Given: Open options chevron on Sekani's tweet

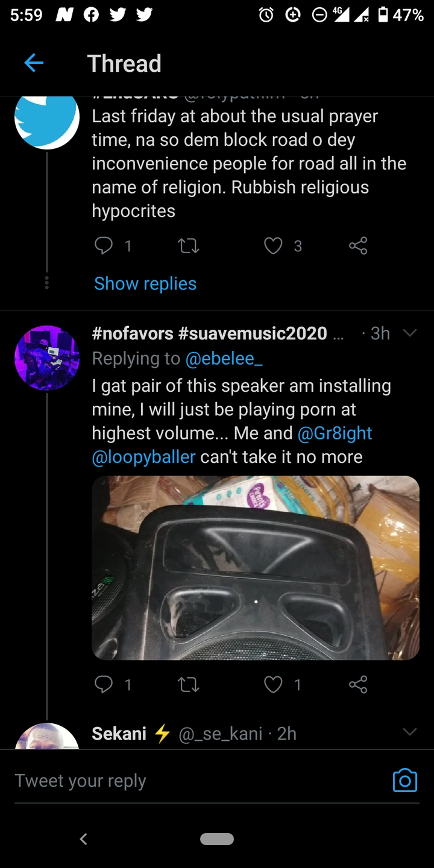Looking at the screenshot, I should [x=410, y=732].
